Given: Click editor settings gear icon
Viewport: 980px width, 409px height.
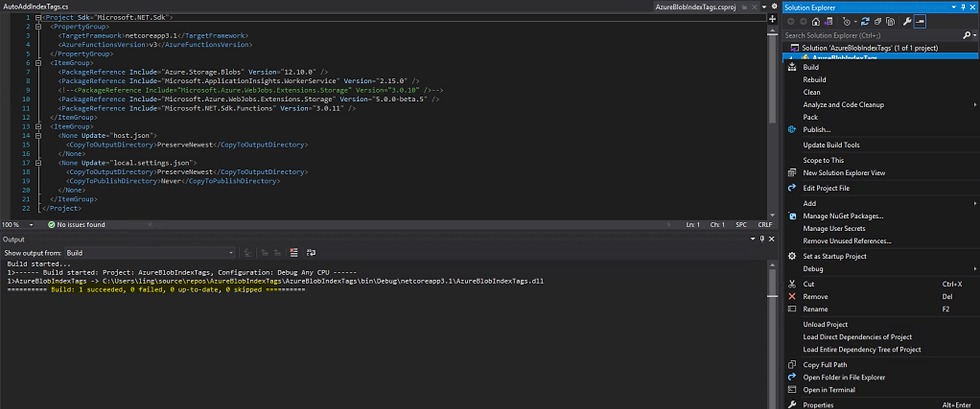Looking at the screenshot, I should [774, 7].
